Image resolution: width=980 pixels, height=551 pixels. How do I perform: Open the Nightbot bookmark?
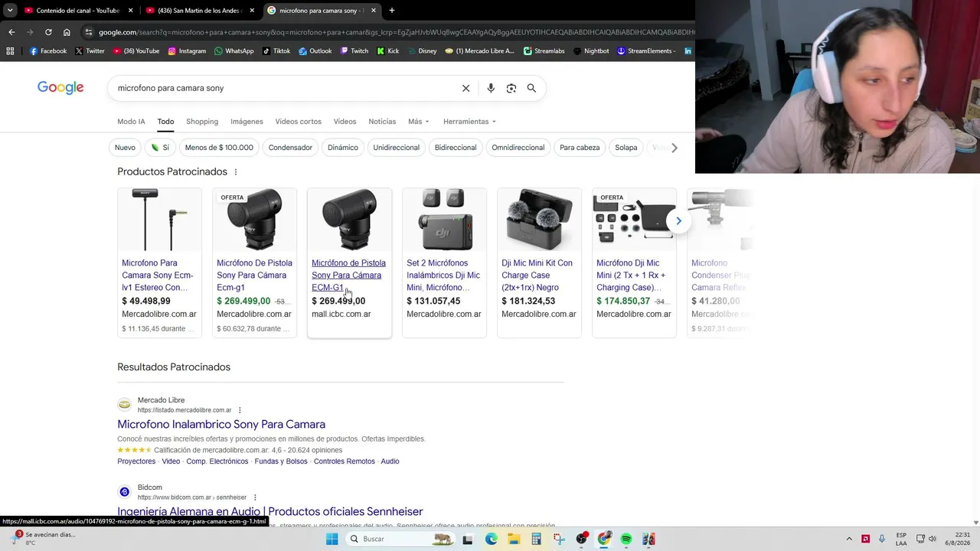click(591, 51)
